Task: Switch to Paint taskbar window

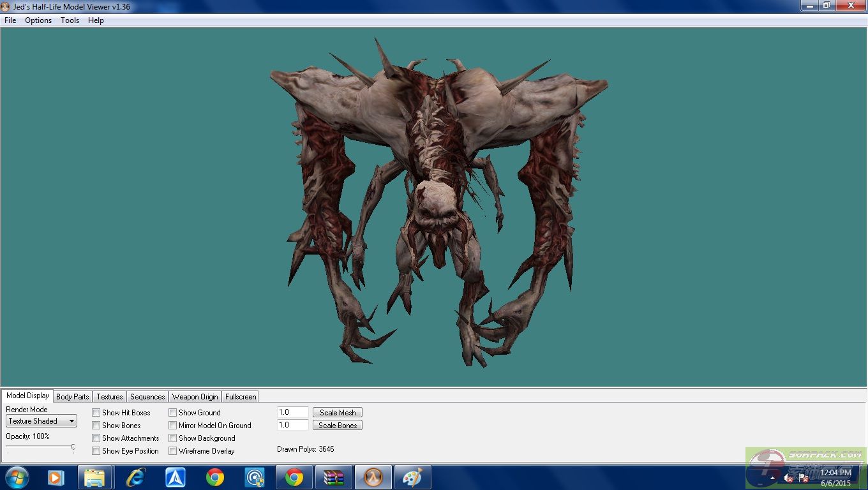Action: pos(413,477)
